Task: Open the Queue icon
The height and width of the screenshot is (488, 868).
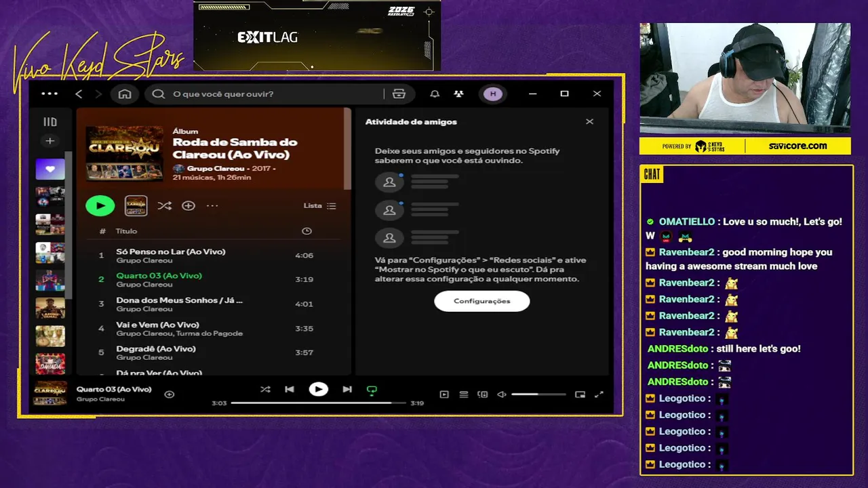Action: tap(464, 394)
